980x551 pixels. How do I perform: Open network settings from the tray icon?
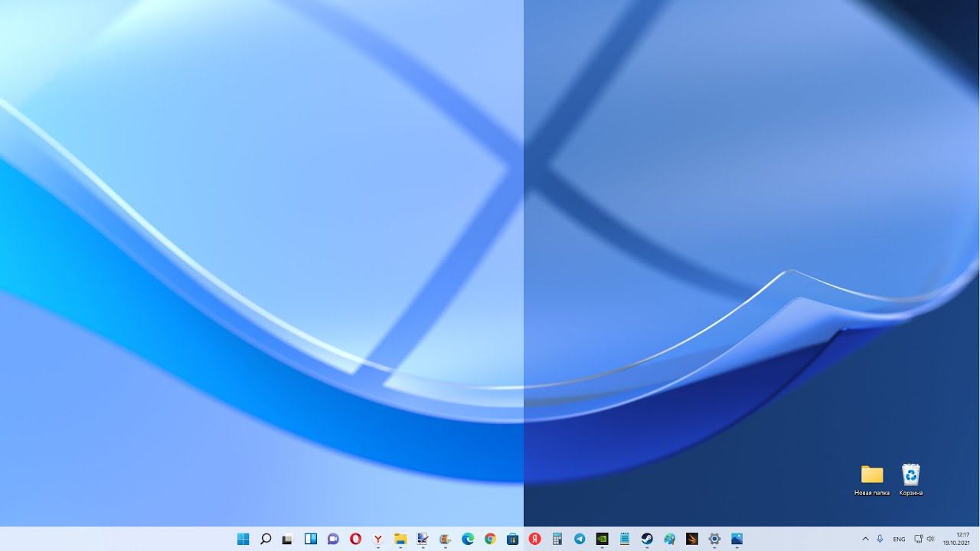tap(919, 539)
